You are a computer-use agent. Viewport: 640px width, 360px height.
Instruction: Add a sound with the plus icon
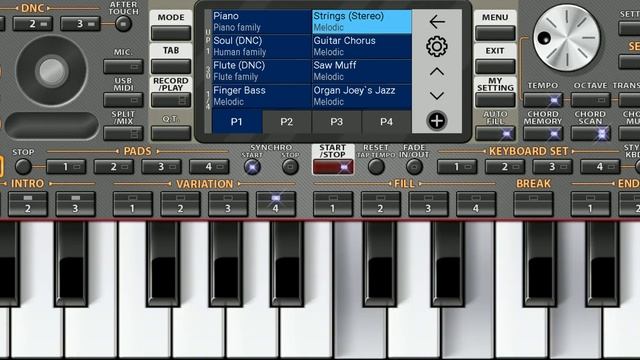click(x=437, y=121)
